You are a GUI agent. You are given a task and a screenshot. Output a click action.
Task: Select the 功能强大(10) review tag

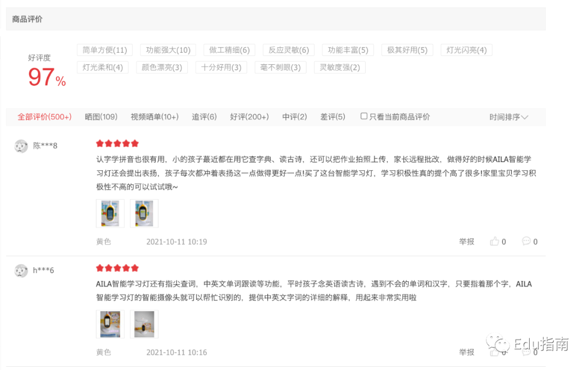(168, 50)
